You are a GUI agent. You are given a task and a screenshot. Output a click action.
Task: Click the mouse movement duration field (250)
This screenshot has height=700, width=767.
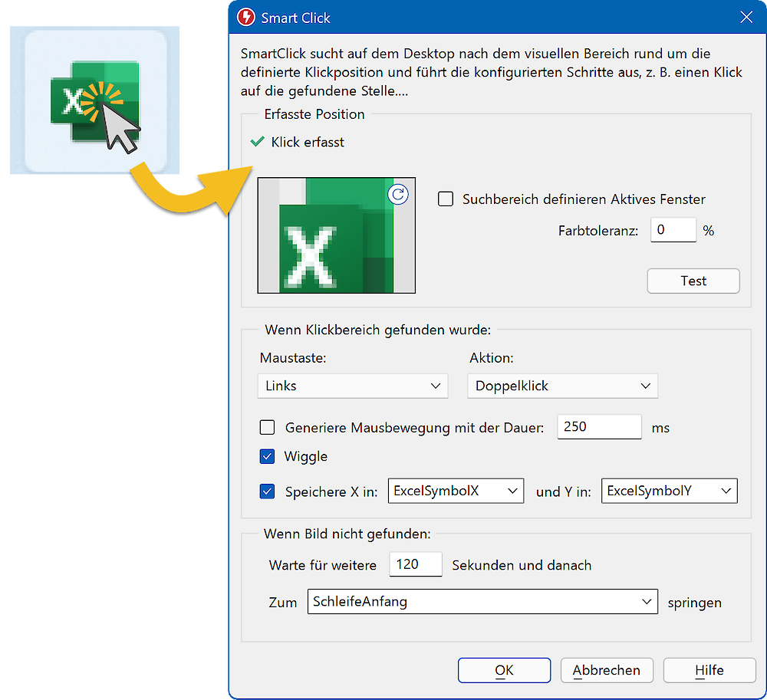[x=599, y=427]
